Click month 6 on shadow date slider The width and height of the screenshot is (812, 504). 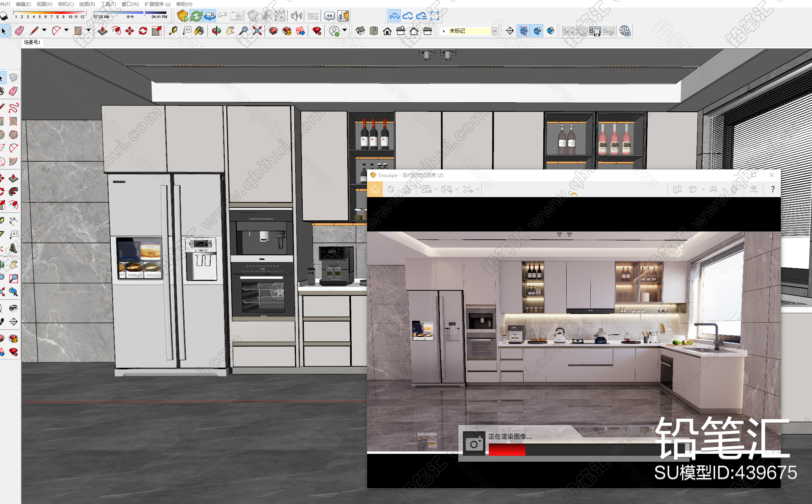pos(46,17)
